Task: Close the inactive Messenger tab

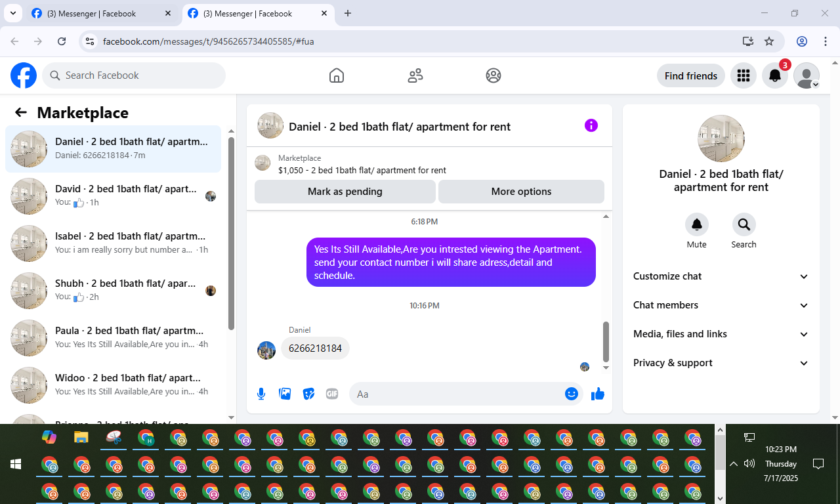Action: tap(168, 13)
